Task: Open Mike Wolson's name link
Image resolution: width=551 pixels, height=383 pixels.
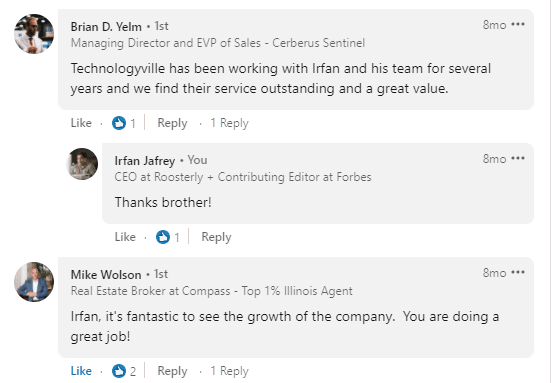Action: point(106,274)
